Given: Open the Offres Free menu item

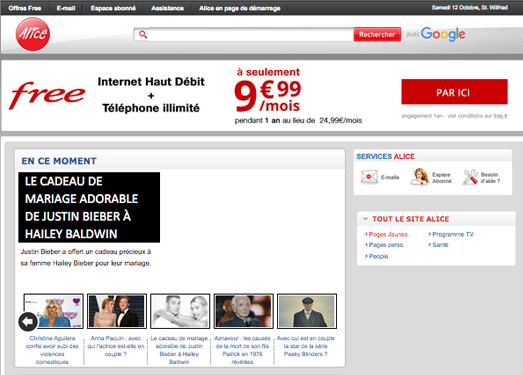Looking at the screenshot, I should (25, 8).
